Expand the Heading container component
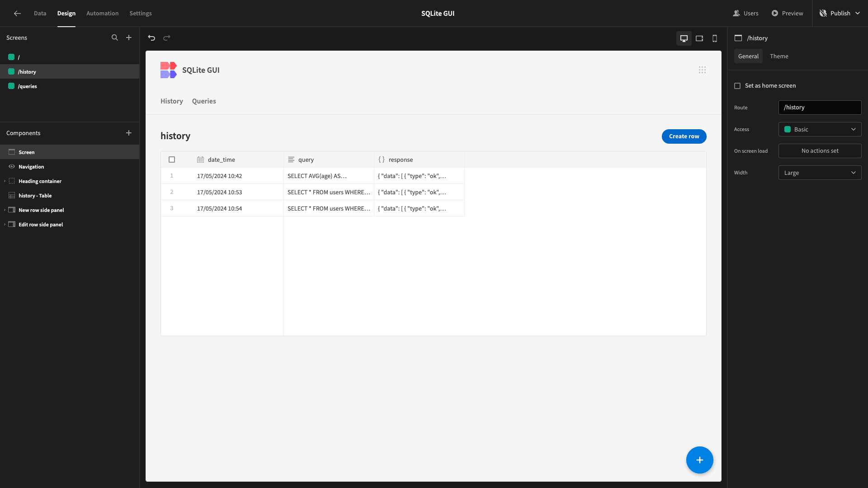868x488 pixels. point(5,181)
